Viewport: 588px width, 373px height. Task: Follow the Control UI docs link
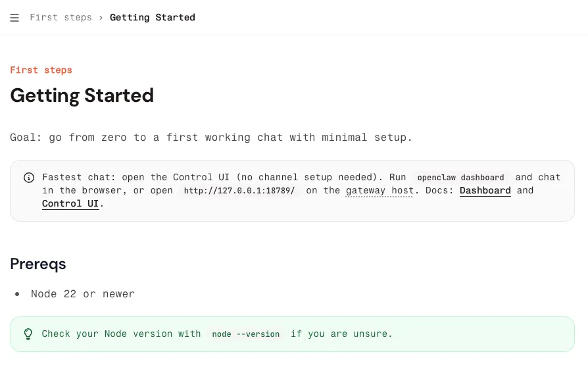(x=70, y=204)
